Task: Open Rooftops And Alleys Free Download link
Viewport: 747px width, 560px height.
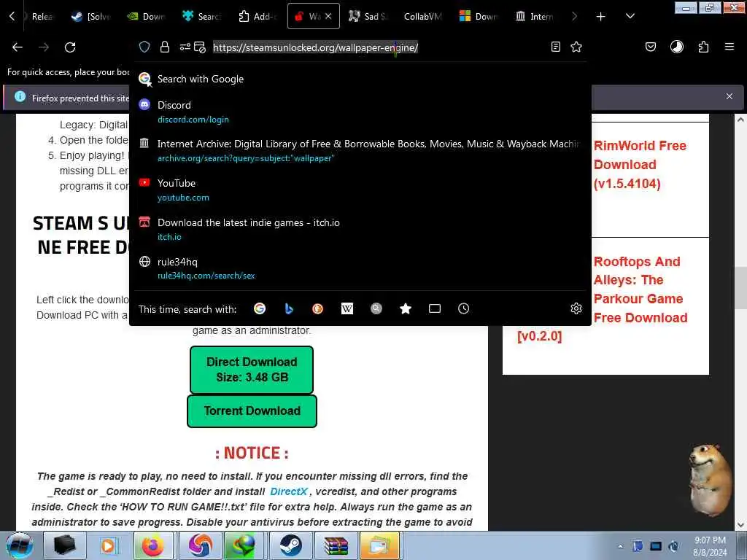Action: (603, 299)
